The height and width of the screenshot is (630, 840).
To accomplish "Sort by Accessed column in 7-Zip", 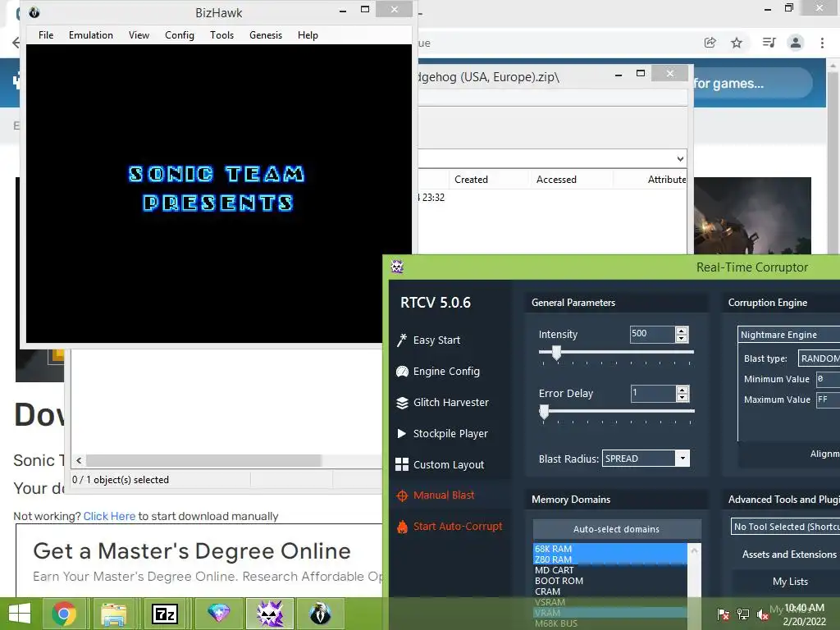I will 557,180.
